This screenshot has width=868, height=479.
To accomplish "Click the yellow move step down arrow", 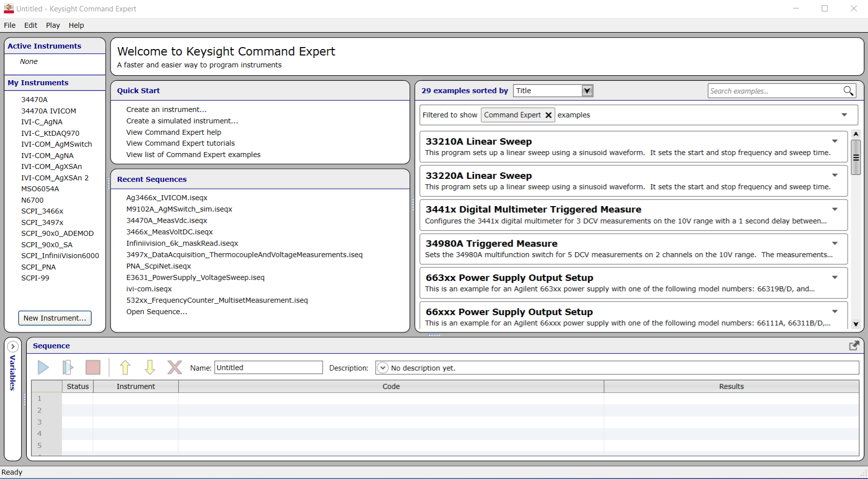I will [150, 367].
